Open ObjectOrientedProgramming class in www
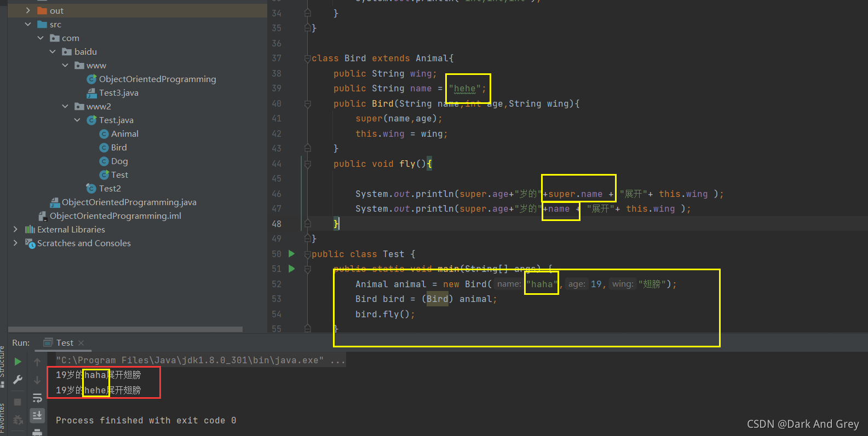 tap(157, 79)
